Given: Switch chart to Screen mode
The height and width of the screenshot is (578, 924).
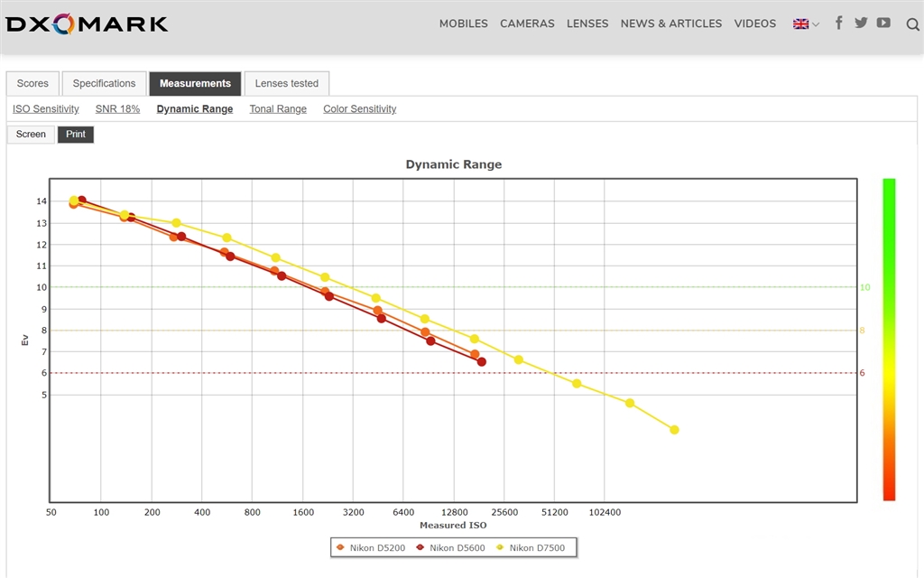Looking at the screenshot, I should [x=31, y=135].
